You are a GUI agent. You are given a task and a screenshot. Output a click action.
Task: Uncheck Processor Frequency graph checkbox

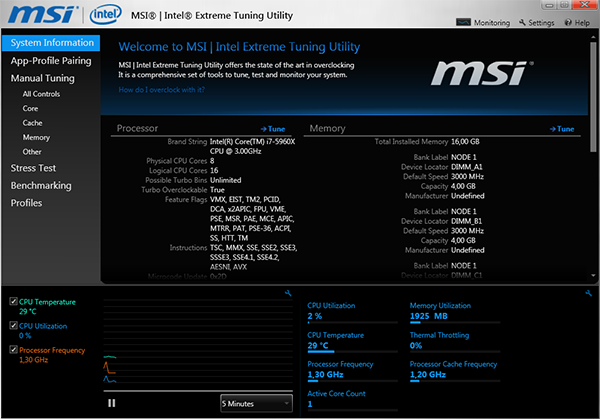(x=13, y=349)
